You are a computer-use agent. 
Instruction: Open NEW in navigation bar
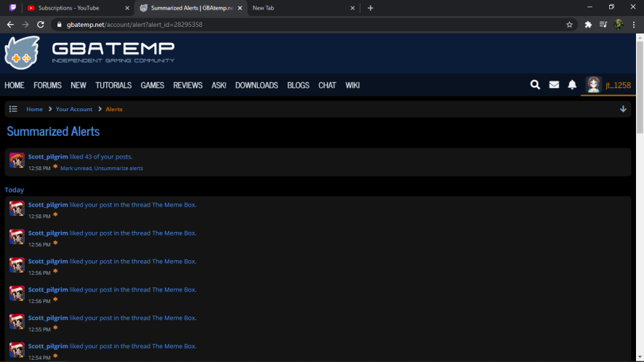(79, 85)
